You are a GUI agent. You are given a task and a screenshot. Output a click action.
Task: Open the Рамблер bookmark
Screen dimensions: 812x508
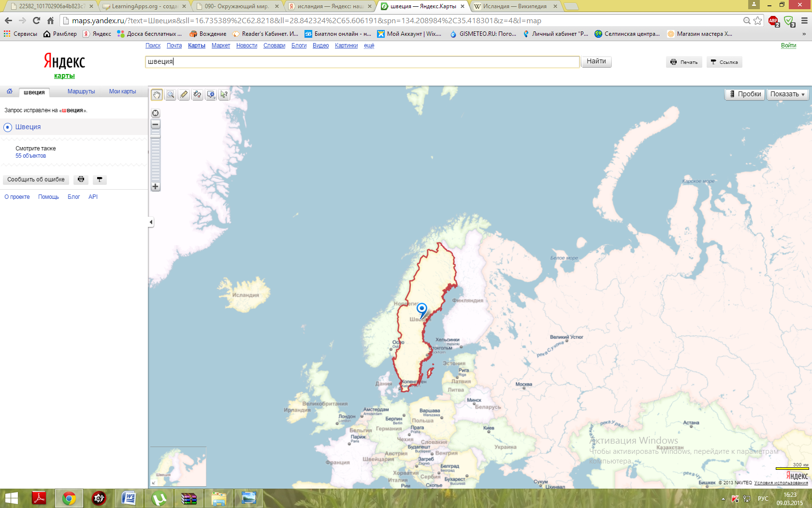(60, 34)
